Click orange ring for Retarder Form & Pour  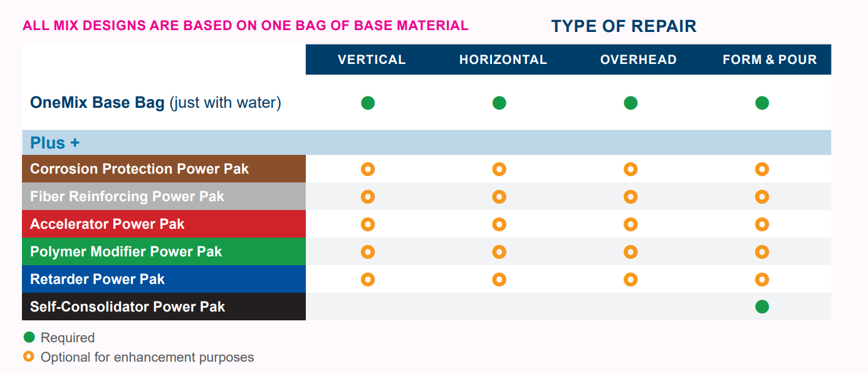pyautogui.click(x=762, y=279)
